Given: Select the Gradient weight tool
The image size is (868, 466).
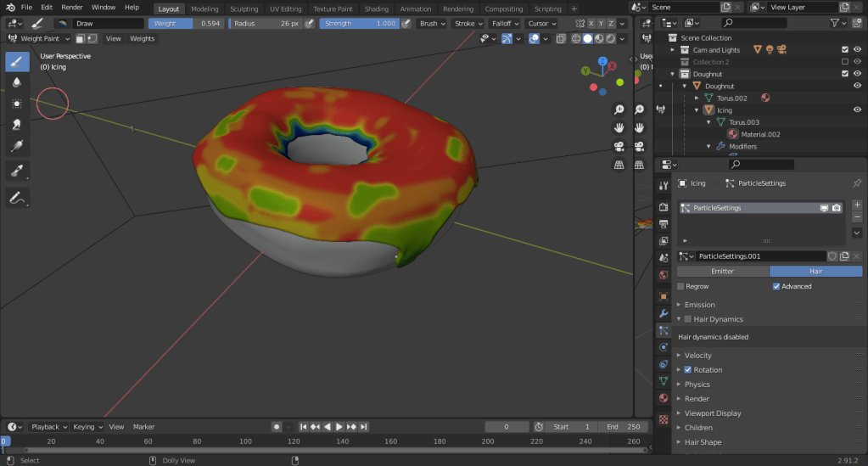Looking at the screenshot, I should 16,145.
